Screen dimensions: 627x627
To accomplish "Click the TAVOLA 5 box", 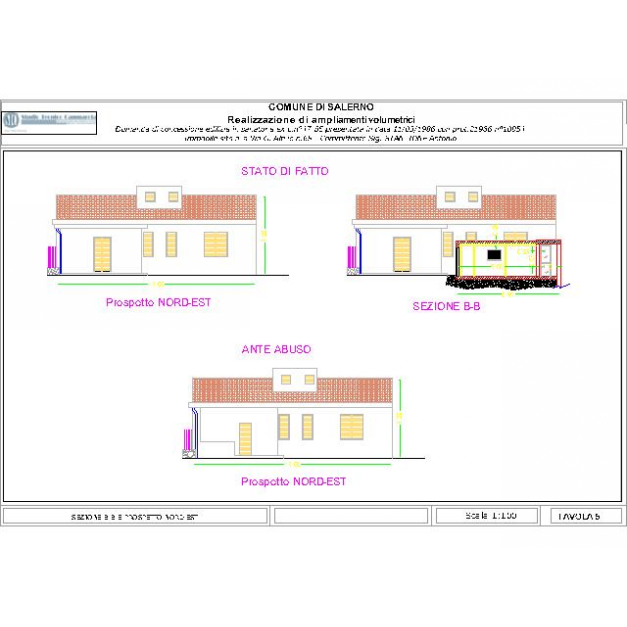I will [586, 516].
